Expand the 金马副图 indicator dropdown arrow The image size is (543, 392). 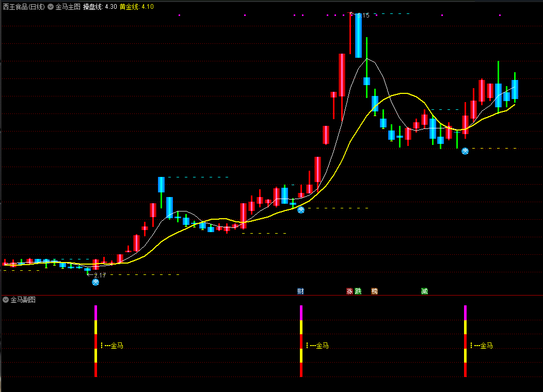coord(6,300)
